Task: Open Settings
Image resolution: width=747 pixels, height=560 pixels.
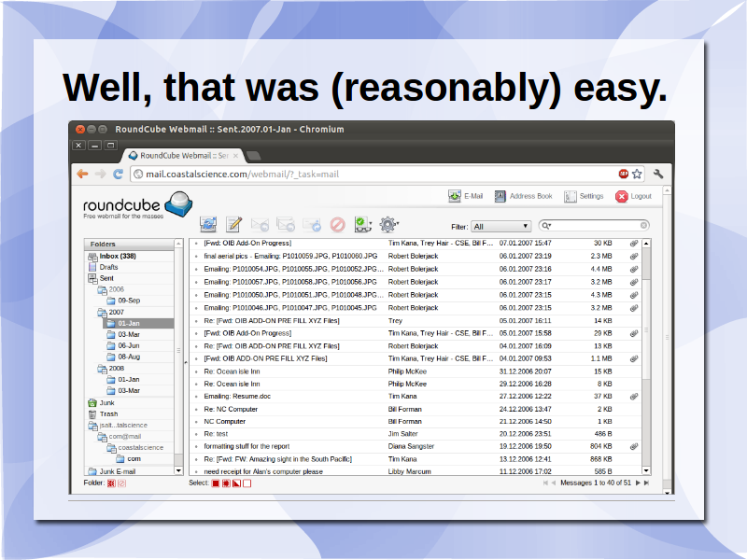Action: click(x=584, y=196)
